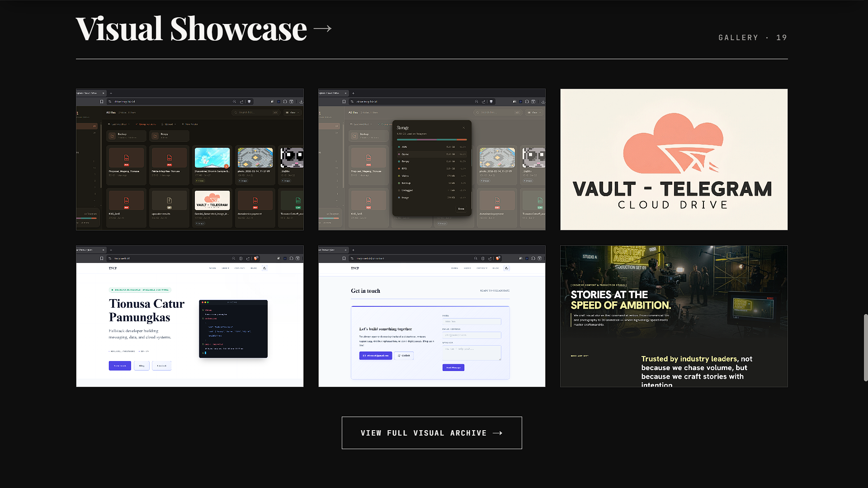
Task: Open the cloud drive file grid screenshot thumbnail
Action: coord(190,160)
